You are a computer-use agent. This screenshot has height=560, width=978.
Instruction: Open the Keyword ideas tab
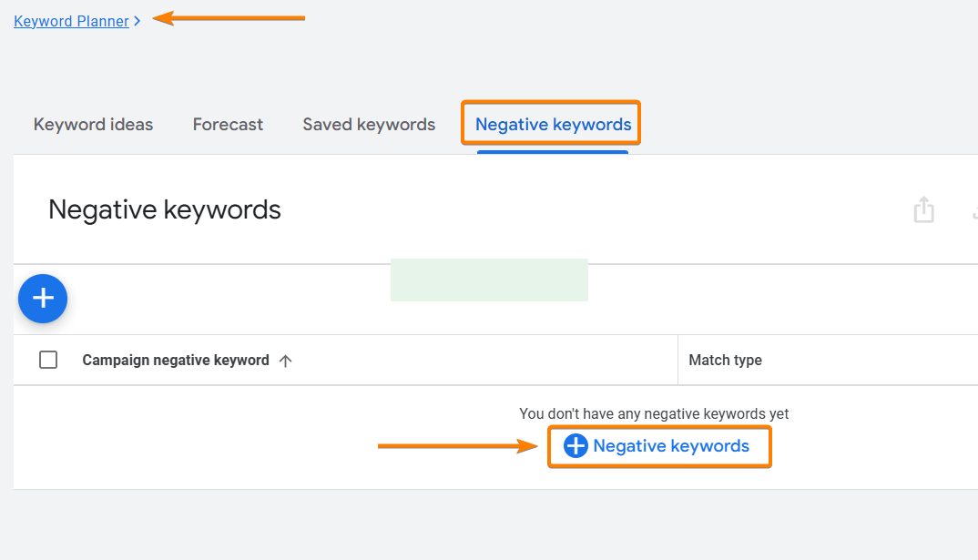pyautogui.click(x=93, y=124)
